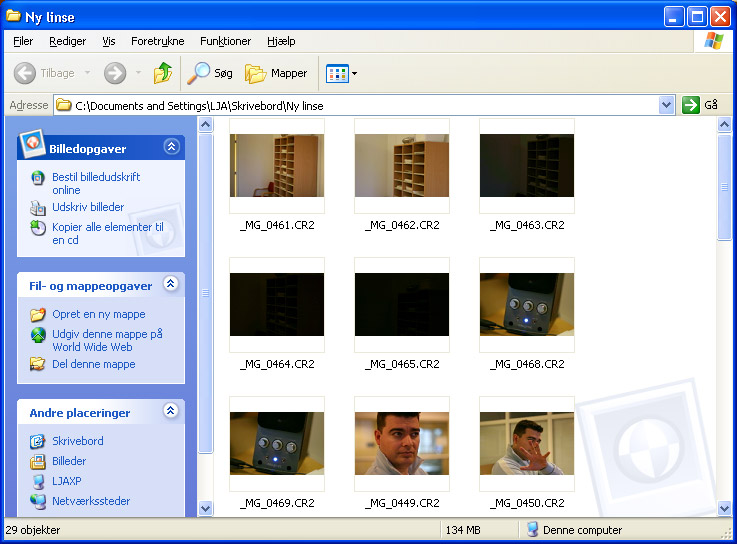Click the file list scroll down arrow

click(725, 508)
